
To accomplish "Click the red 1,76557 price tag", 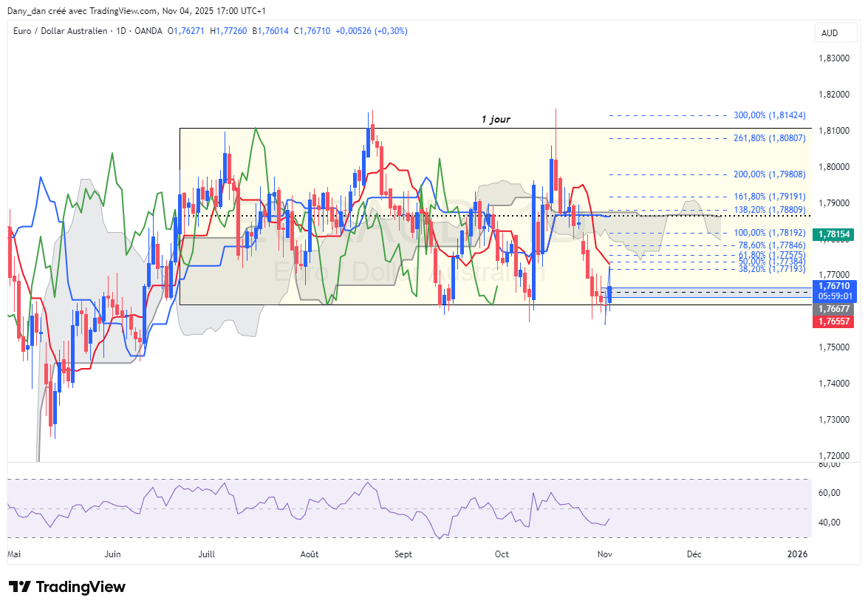I will (833, 321).
